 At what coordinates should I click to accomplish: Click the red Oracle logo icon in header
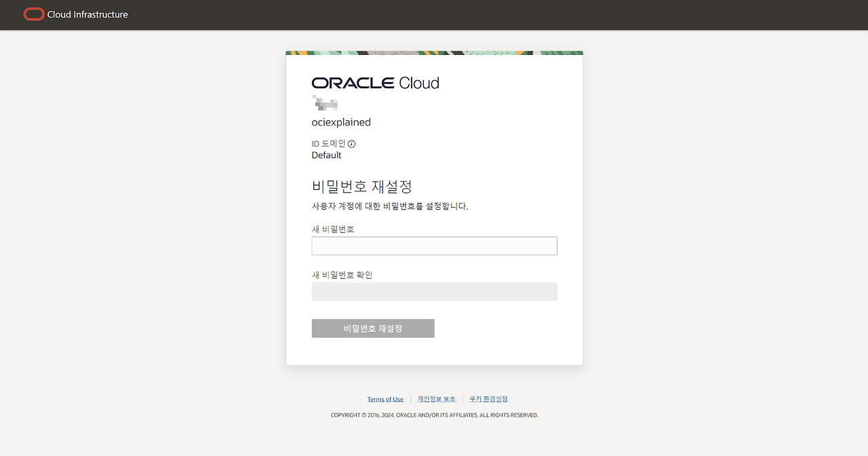point(33,14)
